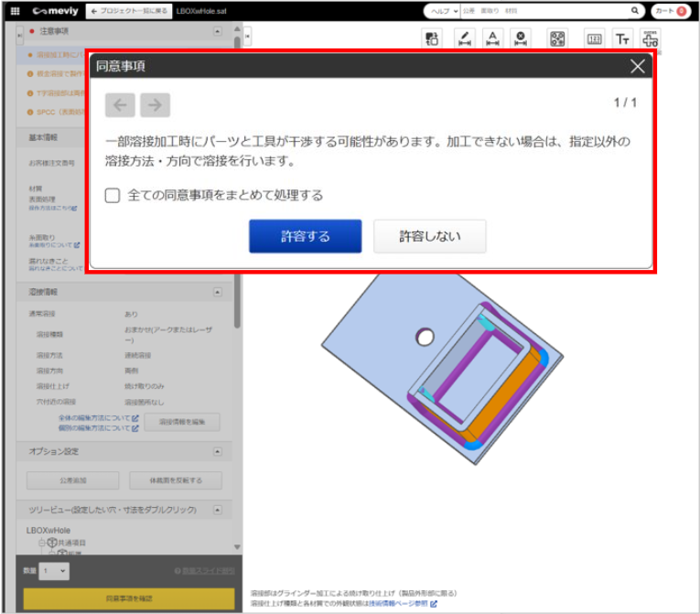This screenshot has height=614, width=700.
Task: Go to next agreement item arrow
Action: 155,105
